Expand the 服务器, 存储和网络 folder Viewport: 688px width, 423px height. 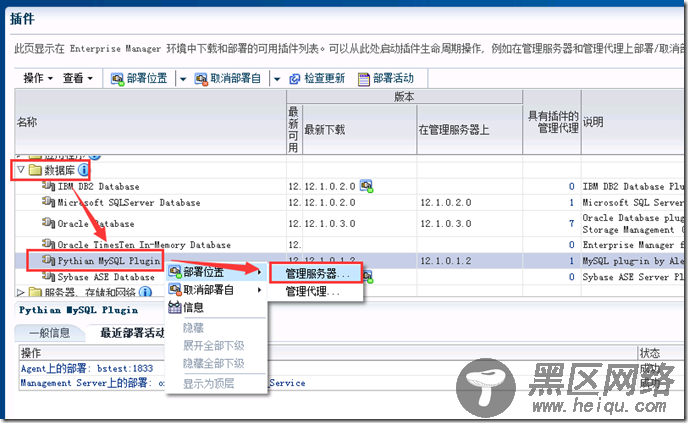[21, 291]
